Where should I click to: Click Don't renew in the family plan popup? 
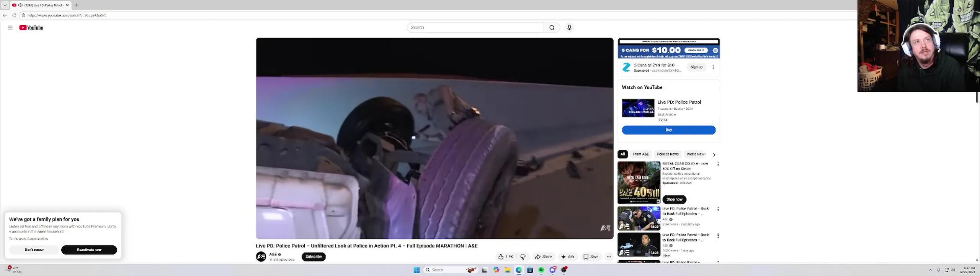(x=34, y=250)
